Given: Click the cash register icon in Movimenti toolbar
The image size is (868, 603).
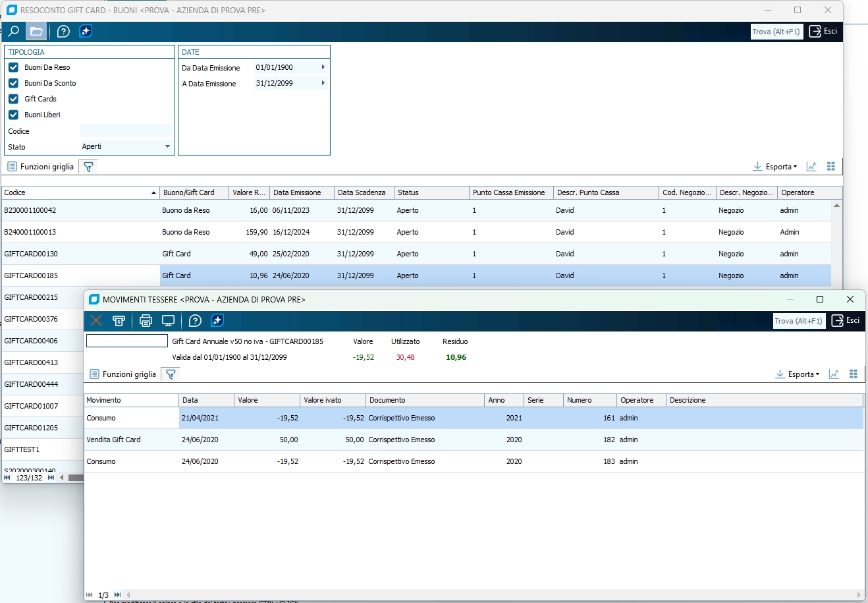Looking at the screenshot, I should pos(119,321).
